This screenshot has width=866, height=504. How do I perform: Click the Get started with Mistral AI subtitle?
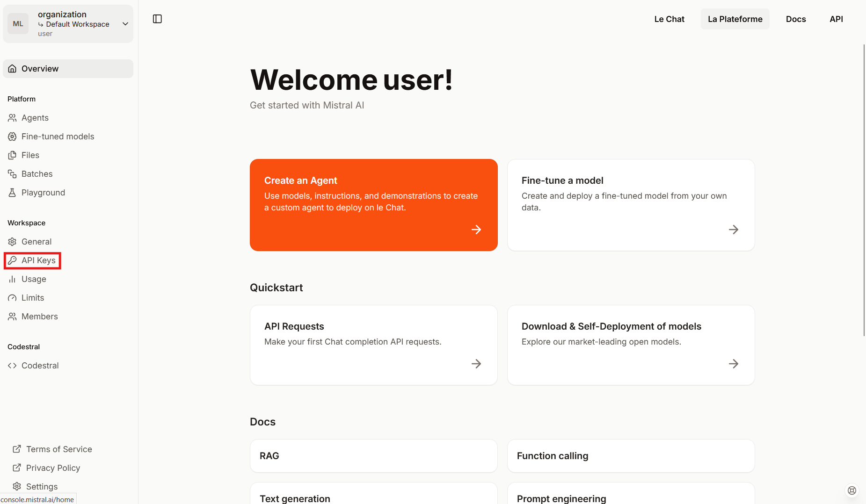pyautogui.click(x=307, y=105)
